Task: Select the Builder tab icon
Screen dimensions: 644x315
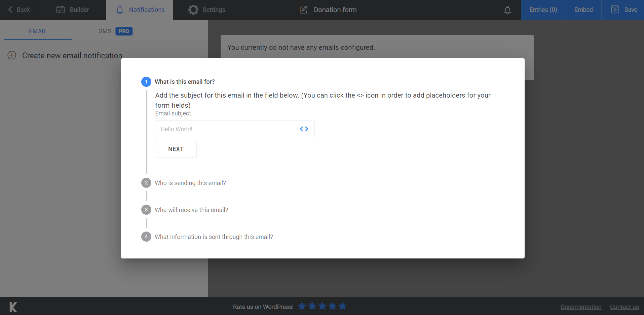Action: point(62,9)
